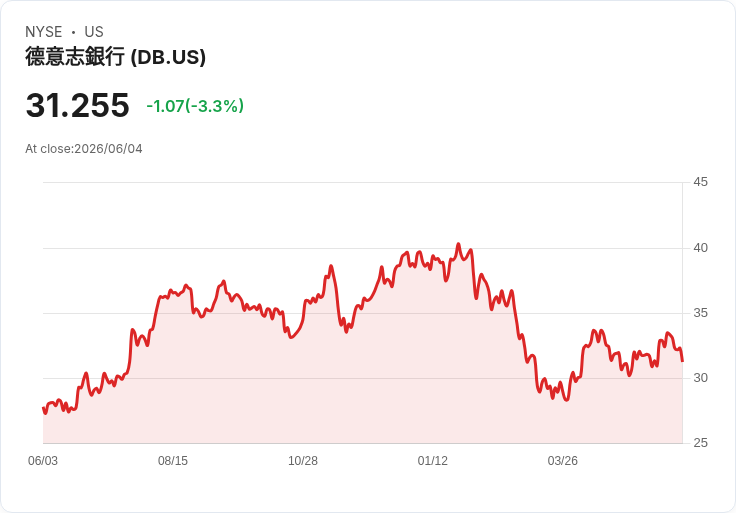Screen dimensions: 736x513
Task: Click the 25 price axis label
Action: pyautogui.click(x=700, y=443)
